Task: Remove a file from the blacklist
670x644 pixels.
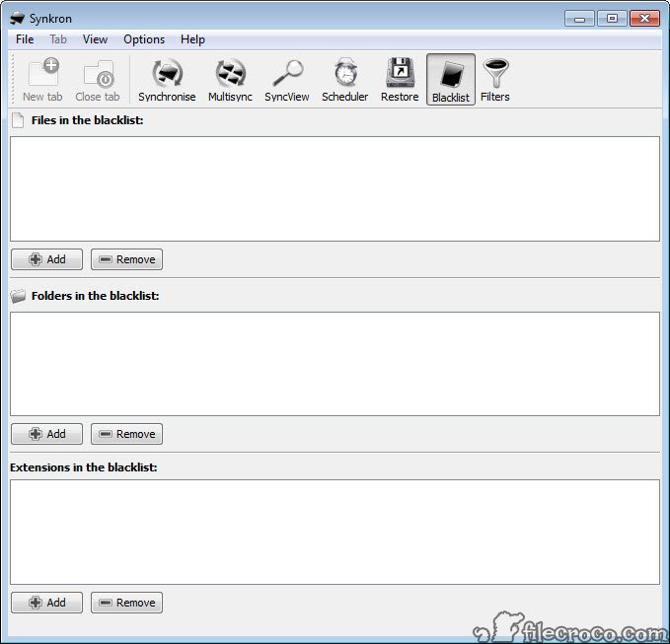Action: [x=126, y=259]
